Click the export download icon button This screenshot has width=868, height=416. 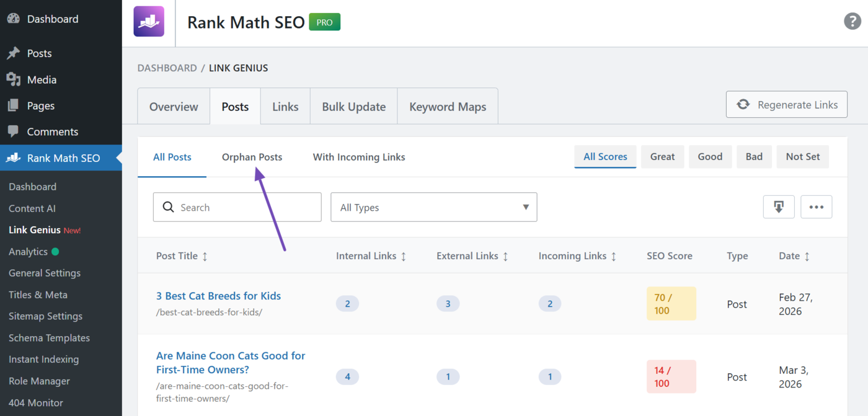point(779,207)
